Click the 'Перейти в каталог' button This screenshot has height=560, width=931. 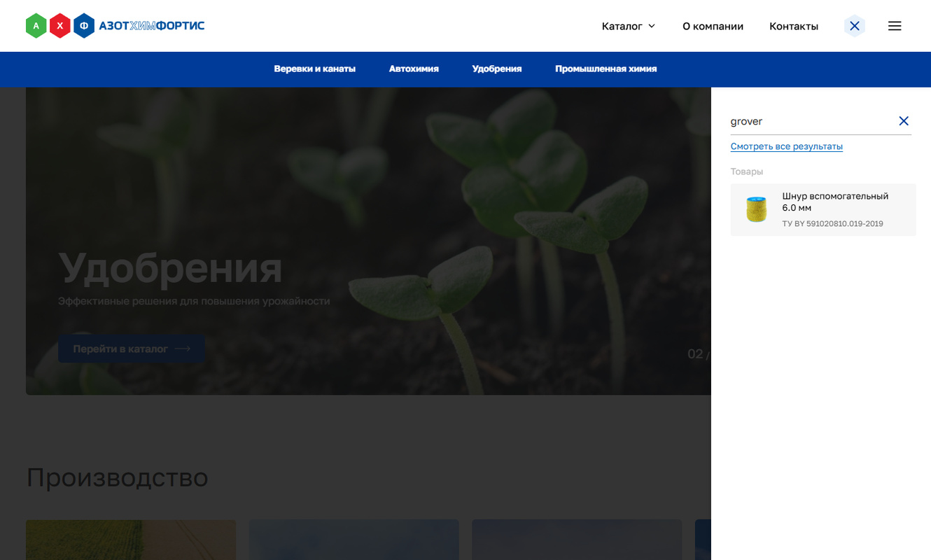tap(132, 349)
